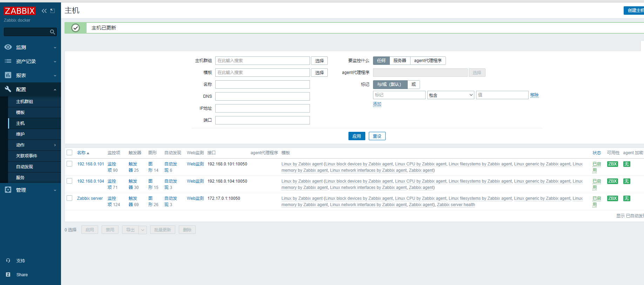This screenshot has width=644, height=285.
Task: Click the headset icon beside 支持
Action: click(x=8, y=260)
